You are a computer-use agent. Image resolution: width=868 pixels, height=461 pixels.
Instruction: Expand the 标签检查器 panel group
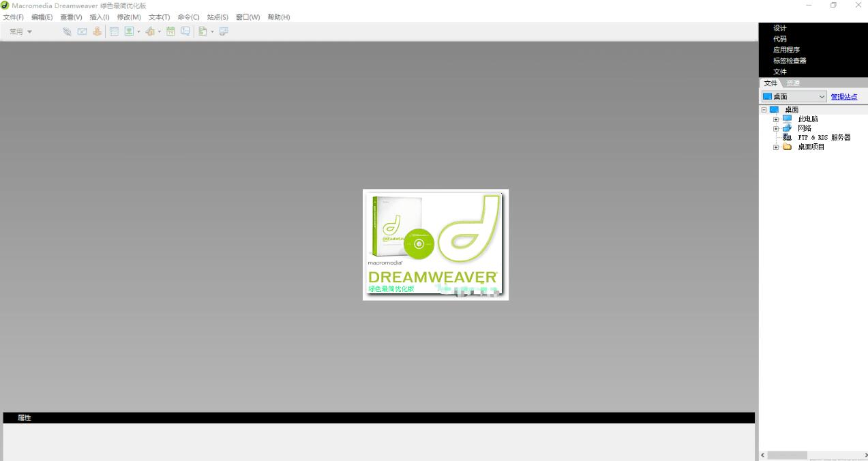click(790, 61)
